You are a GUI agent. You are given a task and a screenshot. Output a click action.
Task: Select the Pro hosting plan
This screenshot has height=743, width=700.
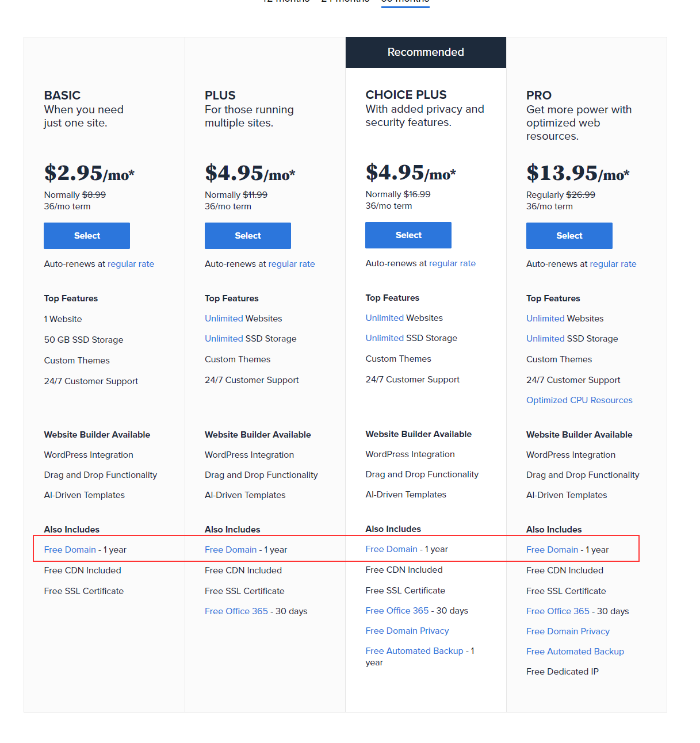(569, 236)
